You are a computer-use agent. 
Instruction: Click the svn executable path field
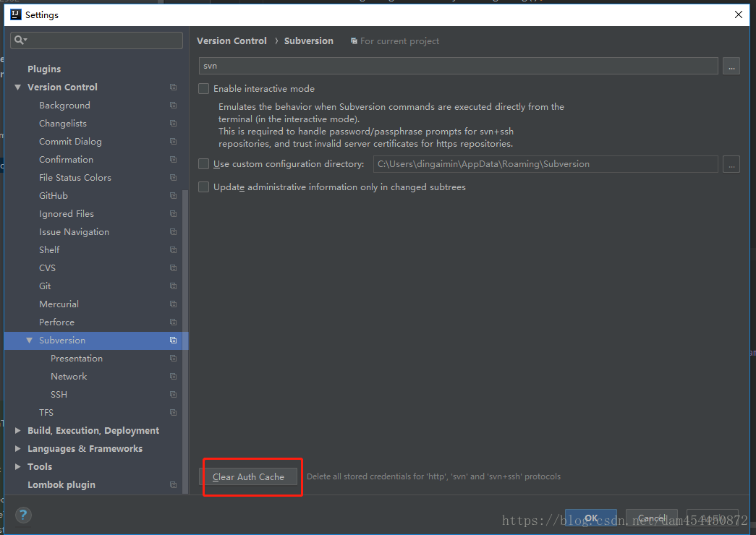[x=459, y=66]
